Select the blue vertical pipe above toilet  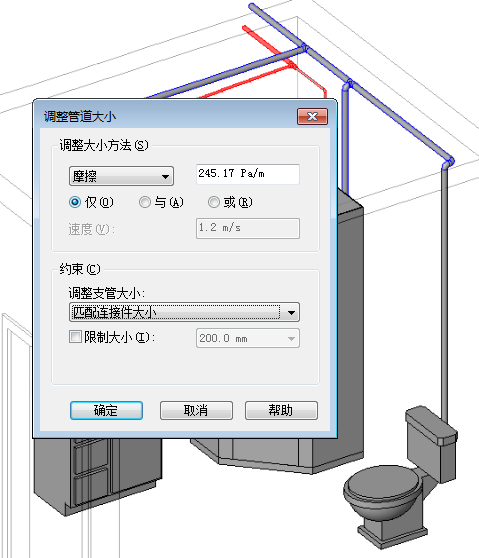coord(444,295)
